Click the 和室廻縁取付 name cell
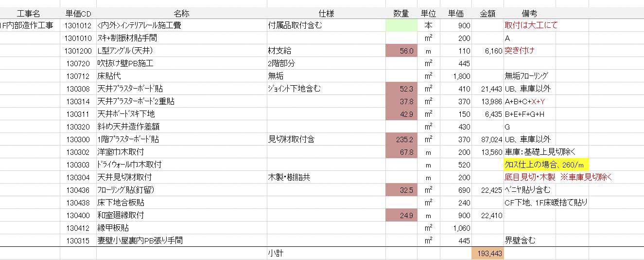Screen dimensions: 644x260 pos(181,215)
